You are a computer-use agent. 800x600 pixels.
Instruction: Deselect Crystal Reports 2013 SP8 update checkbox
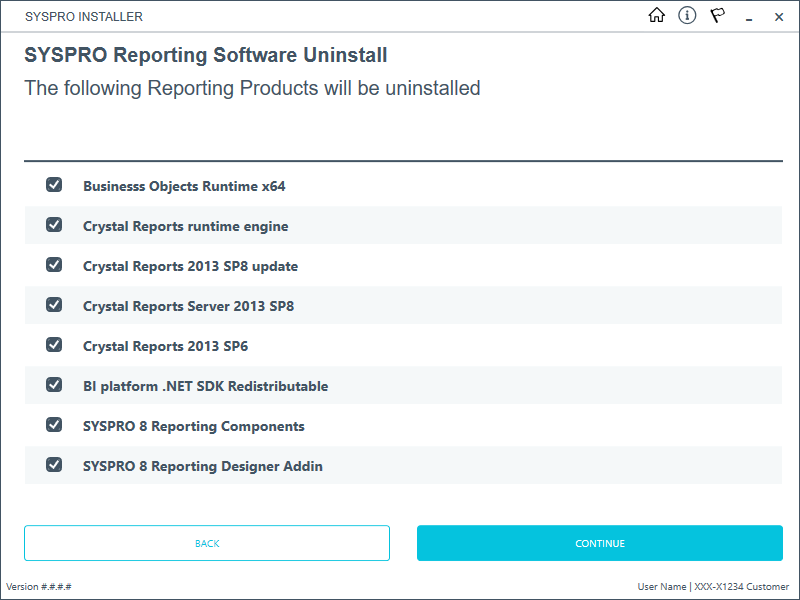[x=54, y=265]
